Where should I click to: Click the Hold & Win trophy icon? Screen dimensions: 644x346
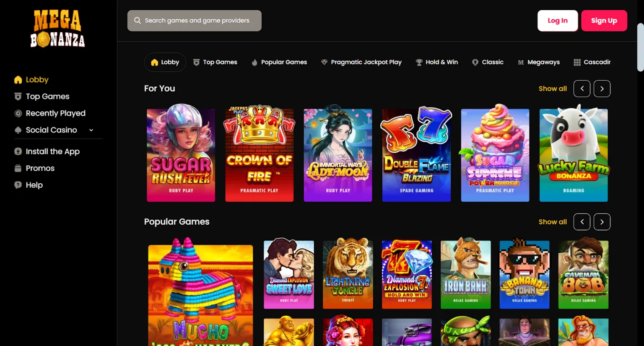pyautogui.click(x=419, y=62)
